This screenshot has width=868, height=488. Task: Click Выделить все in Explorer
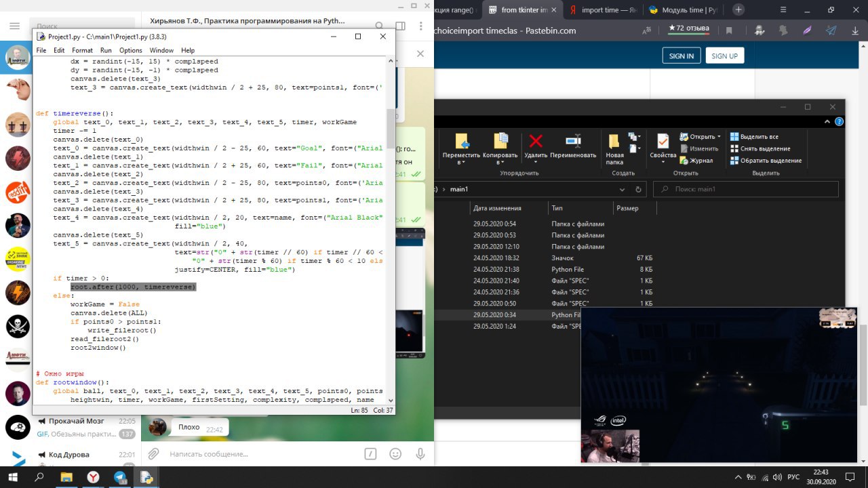pos(754,137)
